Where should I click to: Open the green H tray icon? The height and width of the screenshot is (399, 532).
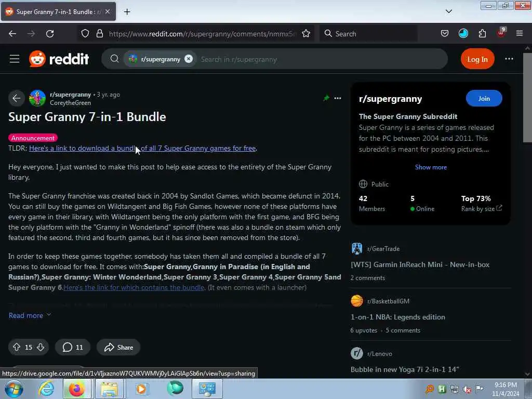pos(442,389)
